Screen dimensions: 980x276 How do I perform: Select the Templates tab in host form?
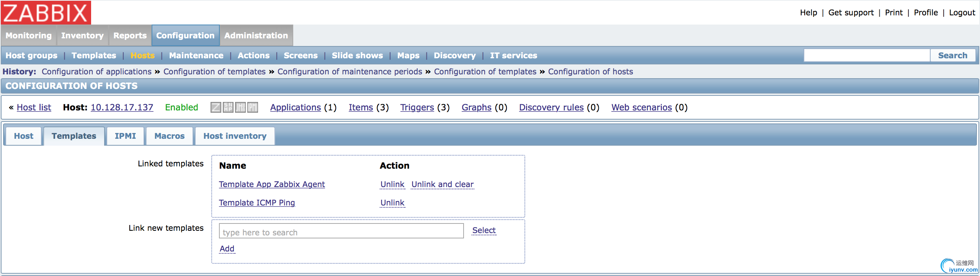(74, 136)
